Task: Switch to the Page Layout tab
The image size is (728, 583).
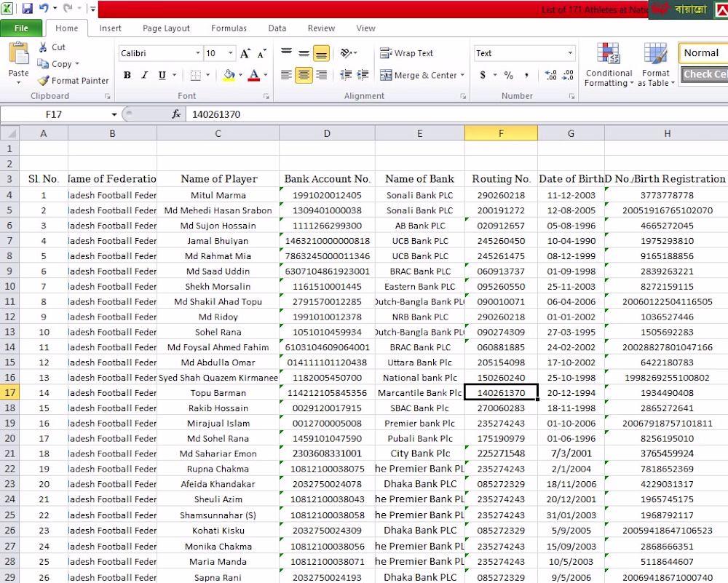Action: tap(166, 28)
